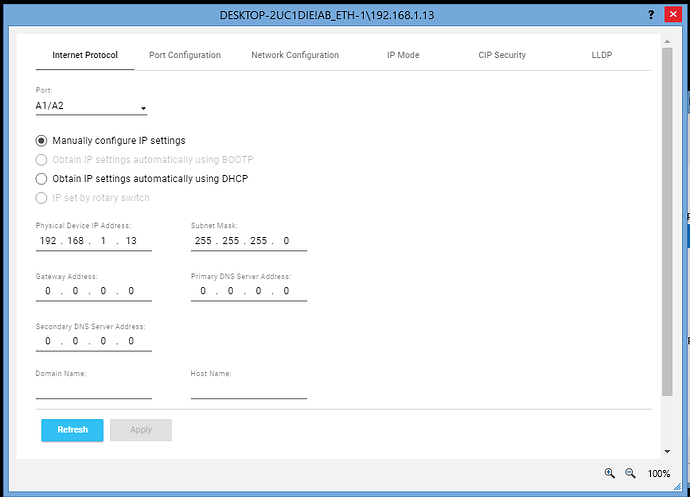Click the Host Name input field
The height and width of the screenshot is (497, 690).
coord(249,390)
